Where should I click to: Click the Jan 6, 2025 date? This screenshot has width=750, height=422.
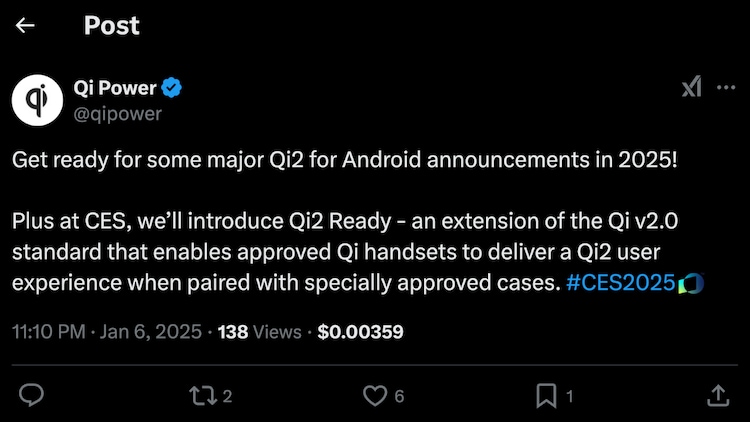point(146,330)
